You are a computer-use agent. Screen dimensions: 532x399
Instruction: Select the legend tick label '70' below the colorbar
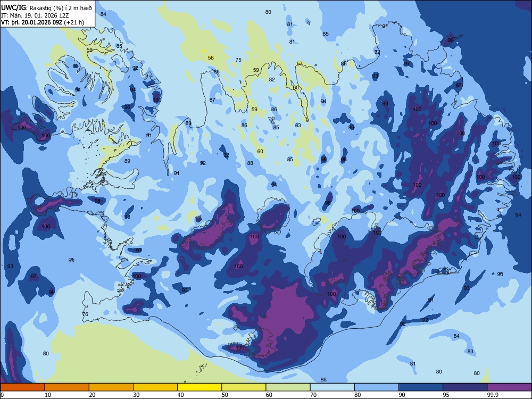(x=313, y=395)
